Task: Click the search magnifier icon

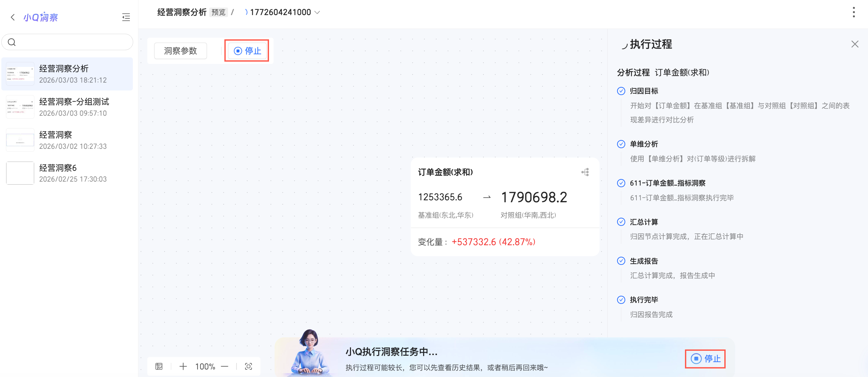Action: (12, 42)
